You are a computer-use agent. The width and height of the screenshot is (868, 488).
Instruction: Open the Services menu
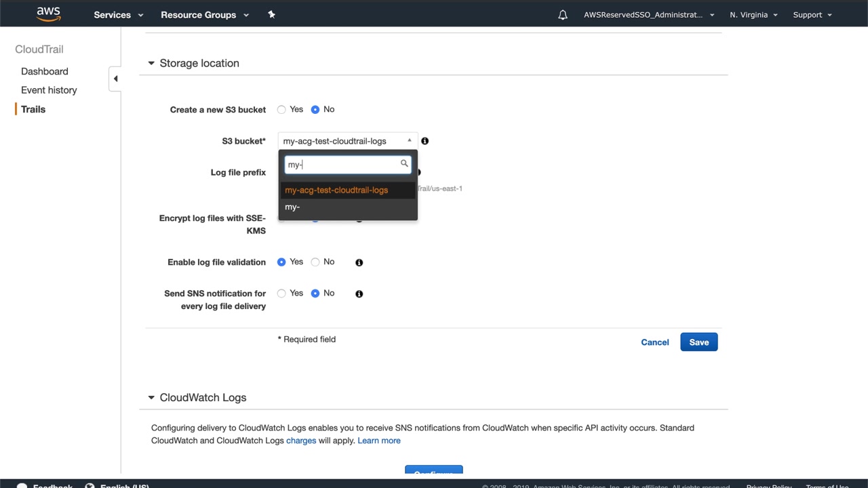click(x=118, y=15)
